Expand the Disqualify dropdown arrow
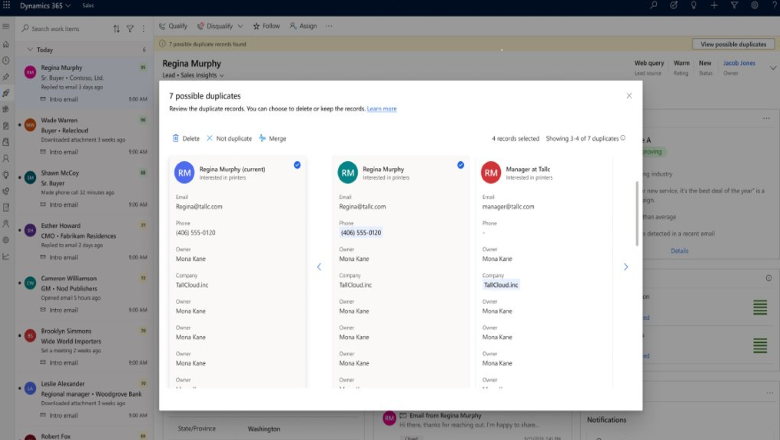This screenshot has width=780, height=440. 240,26
